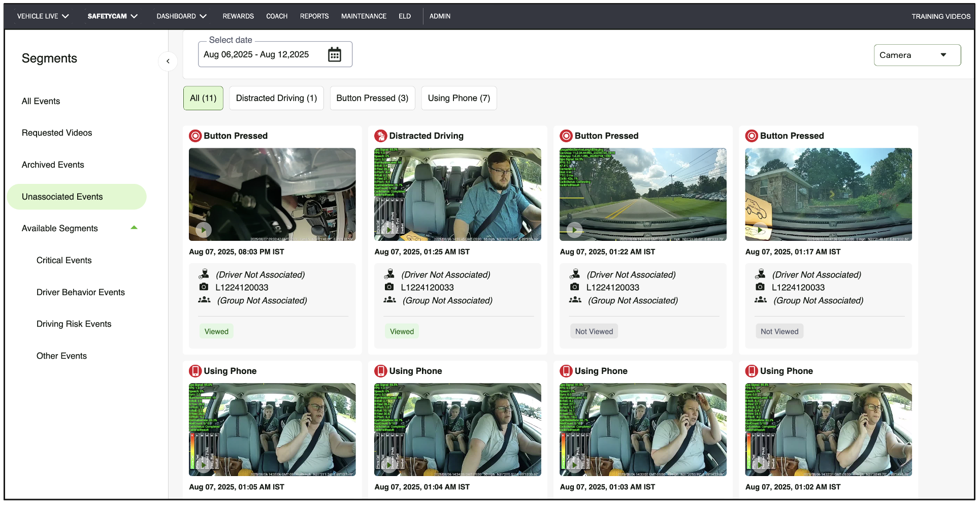The height and width of the screenshot is (505, 980).
Task: Open the 01:22 AM road view thumbnail
Action: click(642, 194)
